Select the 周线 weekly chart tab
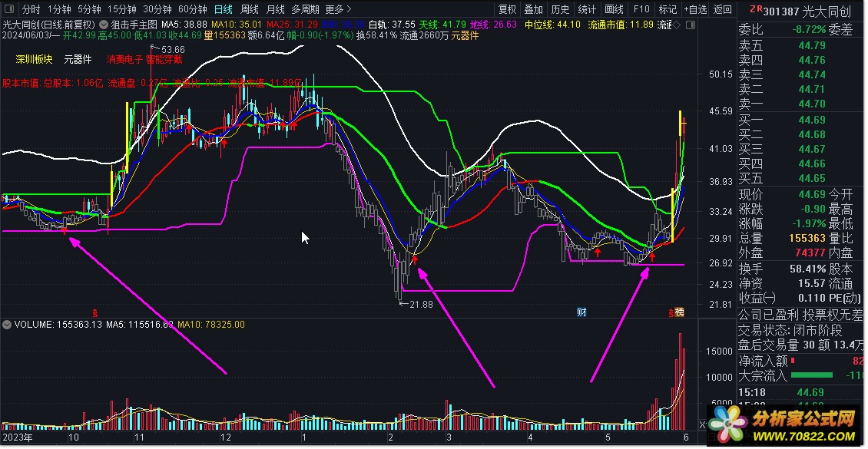This screenshot has width=868, height=449. click(x=250, y=9)
